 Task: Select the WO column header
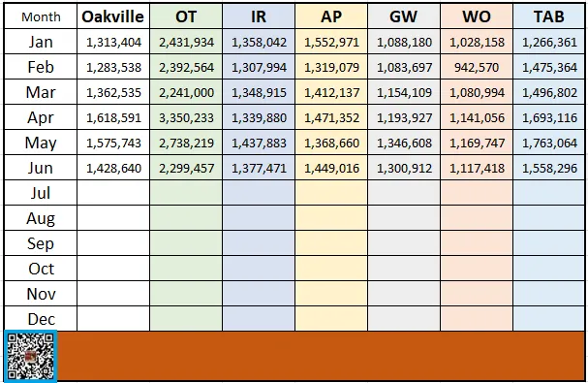click(x=477, y=16)
